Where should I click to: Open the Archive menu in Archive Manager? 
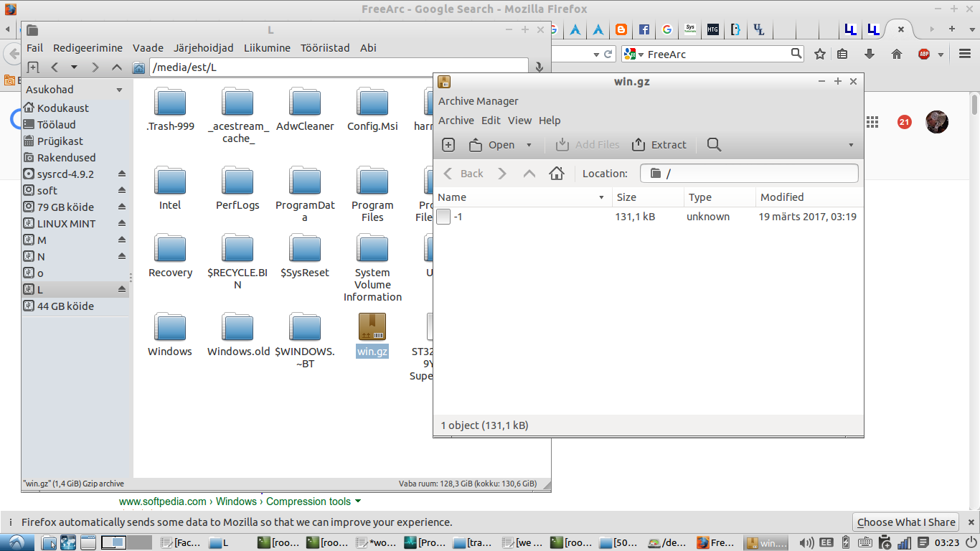coord(456,121)
